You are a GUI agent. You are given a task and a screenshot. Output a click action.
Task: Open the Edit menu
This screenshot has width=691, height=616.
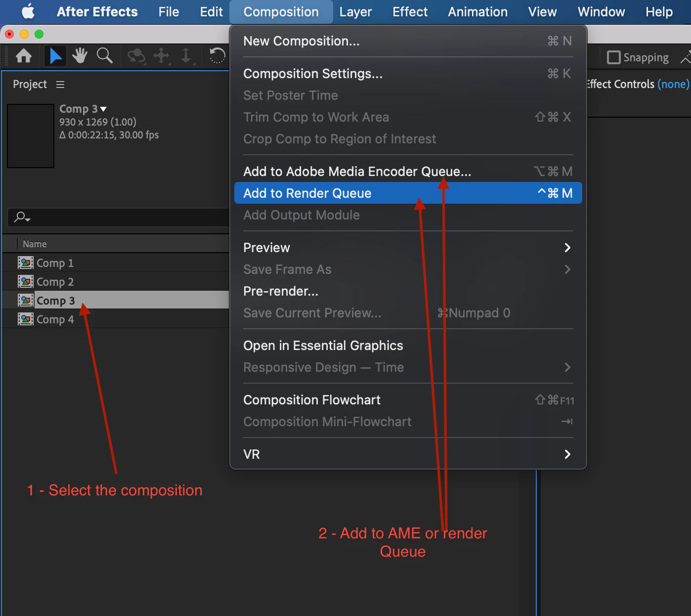[211, 12]
